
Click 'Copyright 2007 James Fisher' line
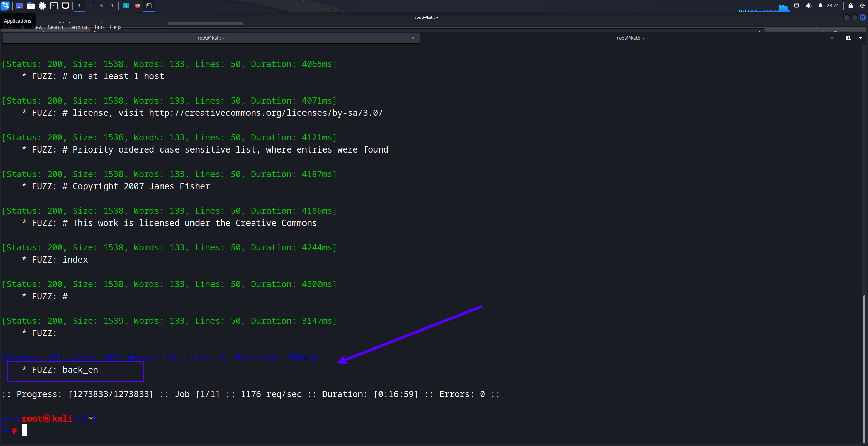141,186
